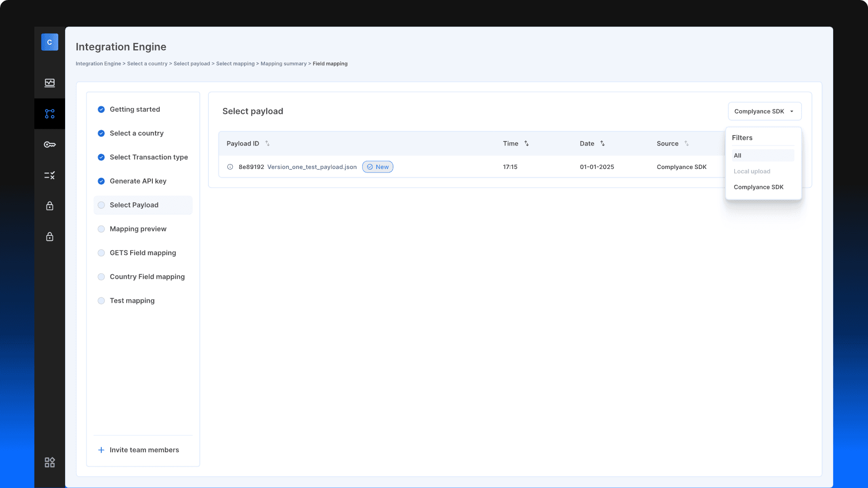Click the checklist rules sidebar icon
The height and width of the screenshot is (488, 868).
pyautogui.click(x=50, y=175)
